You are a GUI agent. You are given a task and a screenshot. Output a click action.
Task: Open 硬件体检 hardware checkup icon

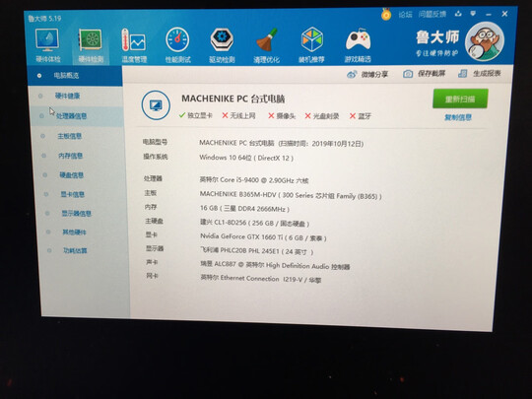pos(47,44)
